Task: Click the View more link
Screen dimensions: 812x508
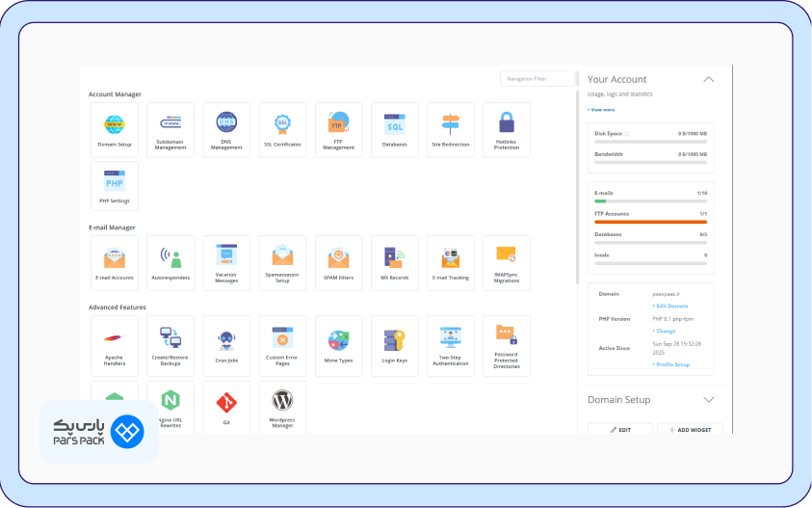Action: [602, 110]
